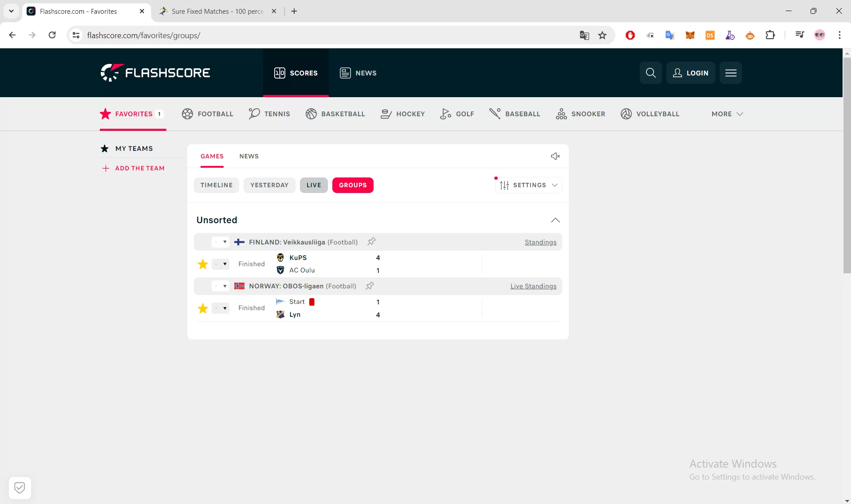The width and height of the screenshot is (851, 504).
Task: Pin the Finland Veikkausliiga league
Action: (x=371, y=242)
